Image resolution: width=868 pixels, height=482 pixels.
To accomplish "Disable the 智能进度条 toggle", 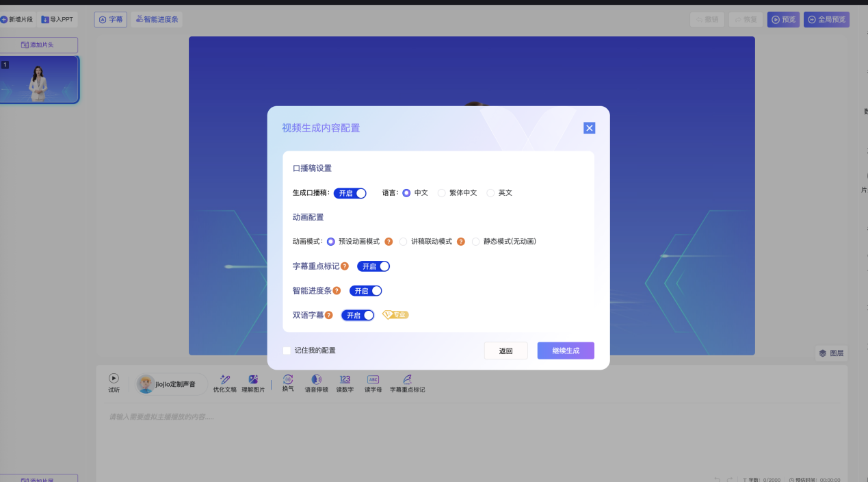I will 366,291.
